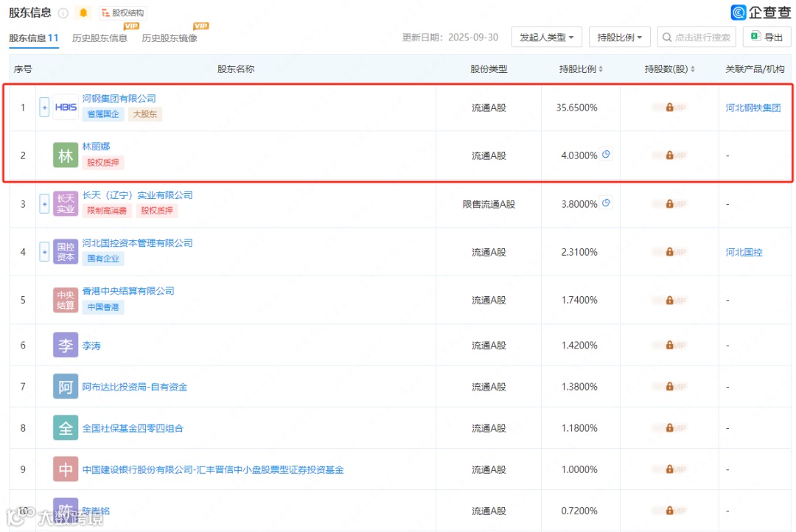Click the 限制高消费 tag
Viewport: 796px width, 532px height.
[107, 211]
